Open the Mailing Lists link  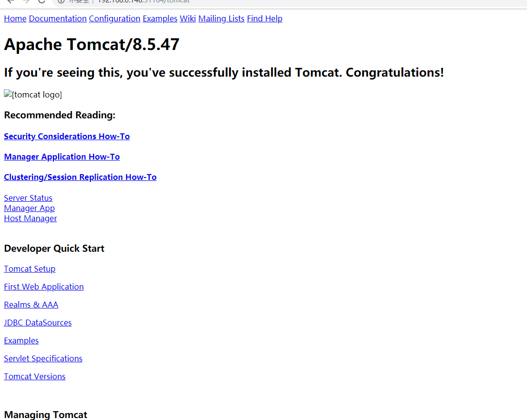click(x=221, y=18)
